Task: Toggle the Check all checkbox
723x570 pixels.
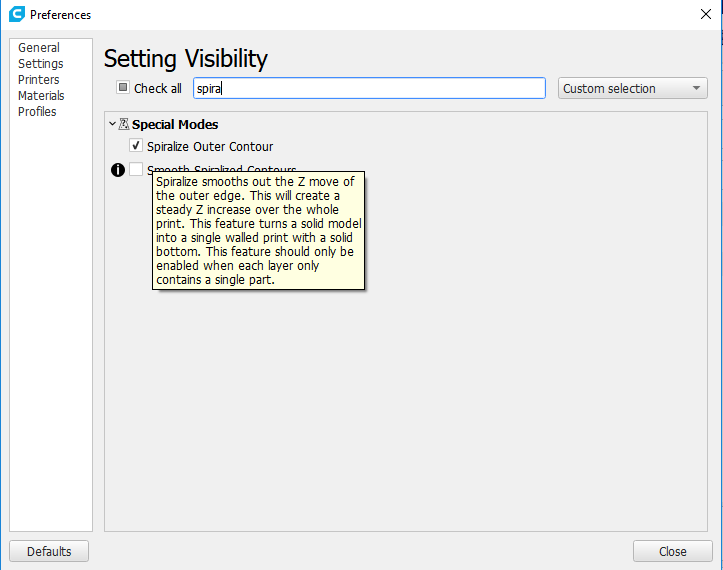Action: click(123, 88)
